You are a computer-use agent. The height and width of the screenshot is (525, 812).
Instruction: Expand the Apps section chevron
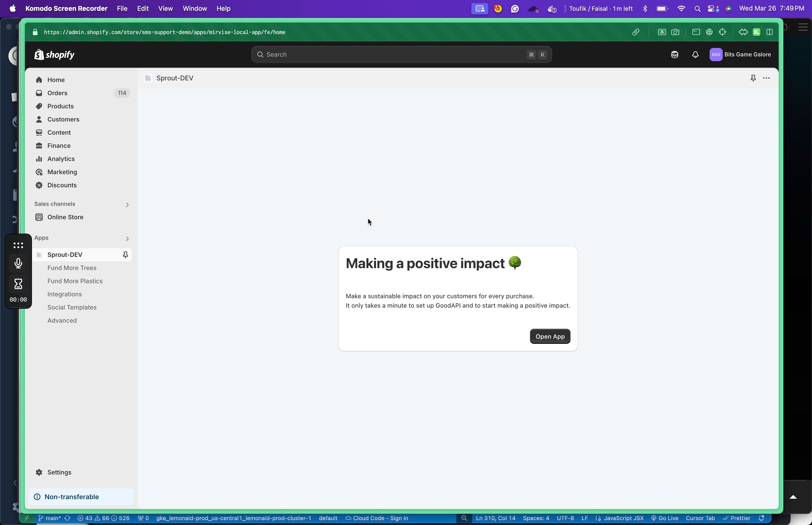(127, 238)
